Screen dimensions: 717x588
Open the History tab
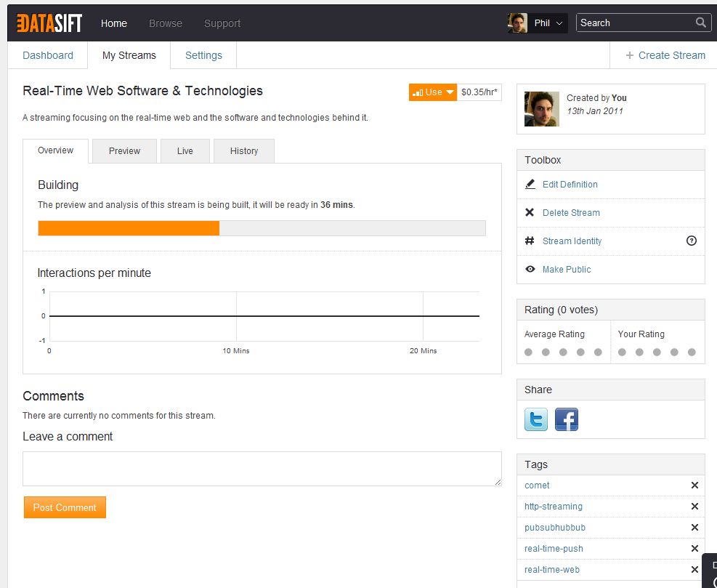pos(244,151)
